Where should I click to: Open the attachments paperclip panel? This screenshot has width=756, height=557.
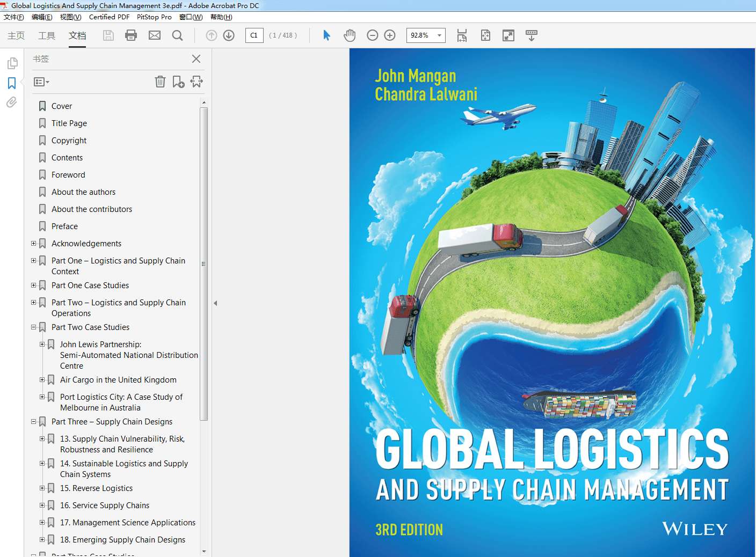point(12,102)
